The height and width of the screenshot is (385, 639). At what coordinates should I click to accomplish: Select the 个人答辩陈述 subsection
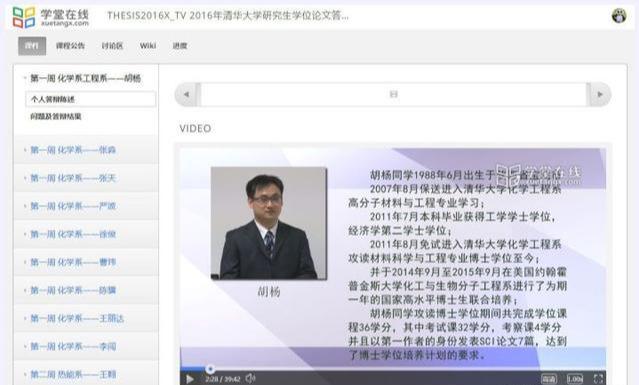(90, 99)
